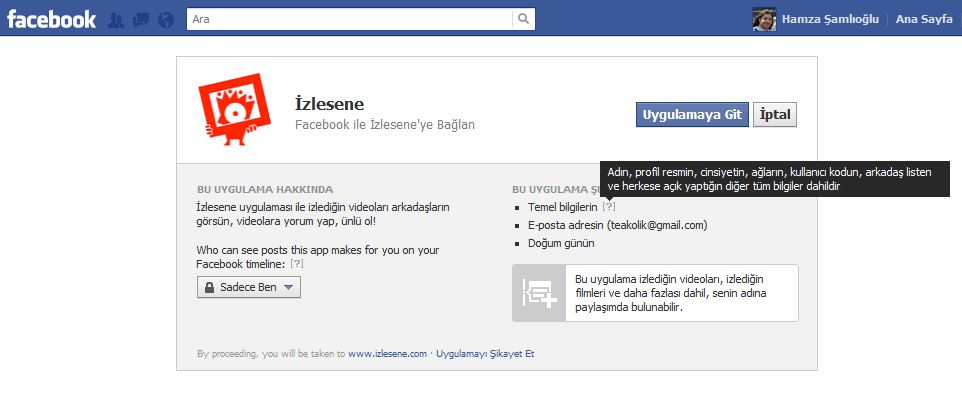Open messages icon in top bar
The image size is (962, 398).
[x=141, y=20]
